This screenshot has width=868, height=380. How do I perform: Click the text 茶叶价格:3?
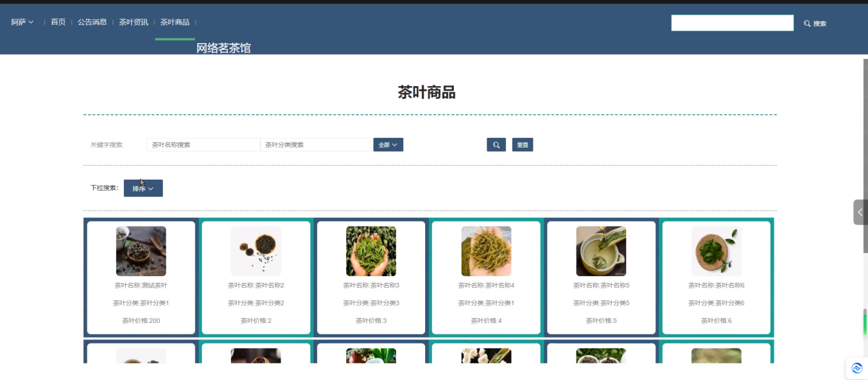[x=371, y=321]
